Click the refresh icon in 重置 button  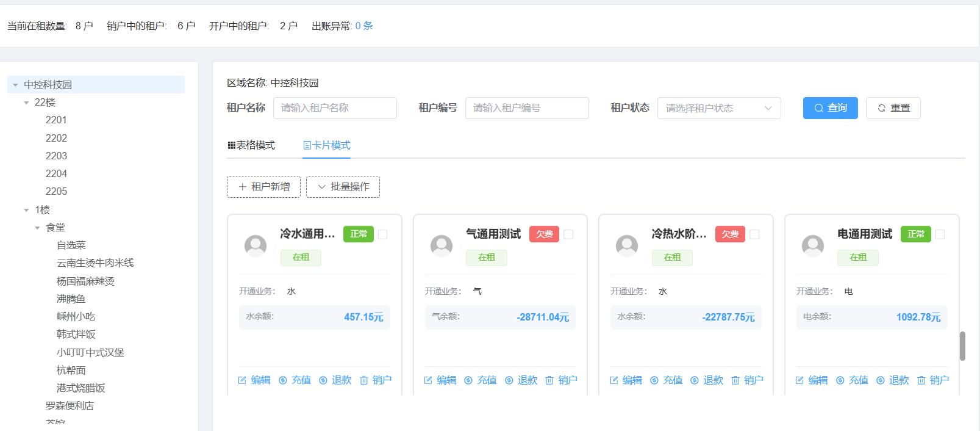(x=882, y=108)
